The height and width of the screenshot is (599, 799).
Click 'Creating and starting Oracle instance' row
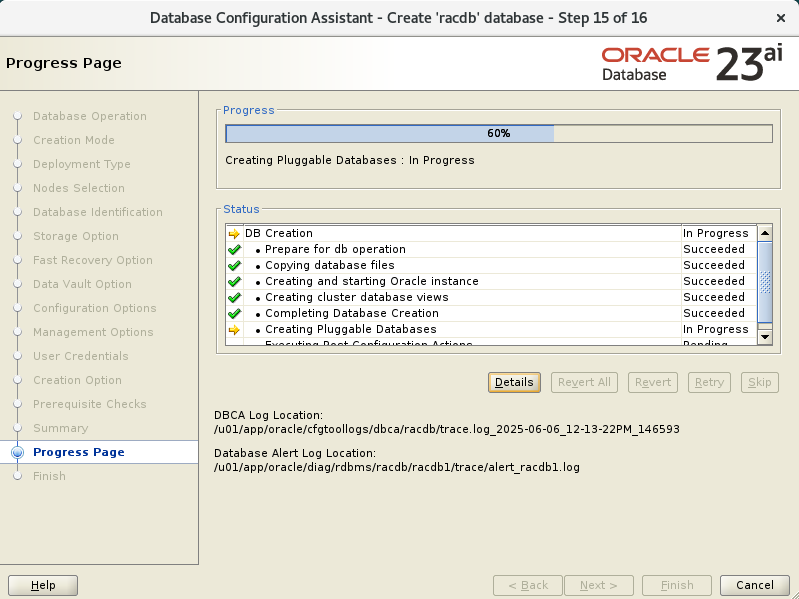tap(491, 281)
